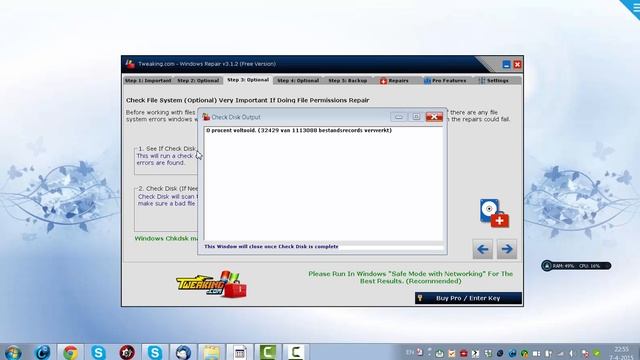640x360 pixels.
Task: Open the Step 2: Optional tab
Action: [198, 81]
